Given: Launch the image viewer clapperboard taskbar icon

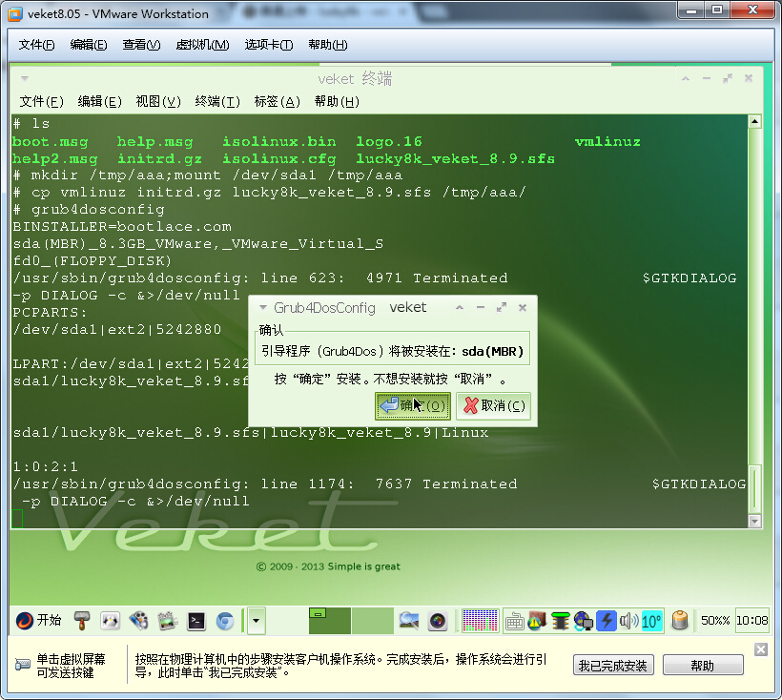Looking at the screenshot, I should [168, 621].
